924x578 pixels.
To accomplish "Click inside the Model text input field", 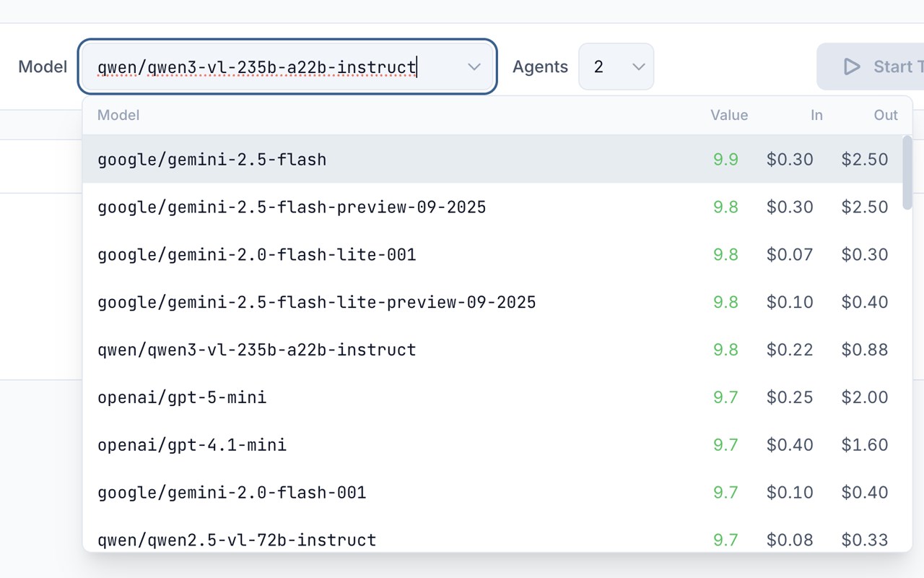I will pos(274,66).
